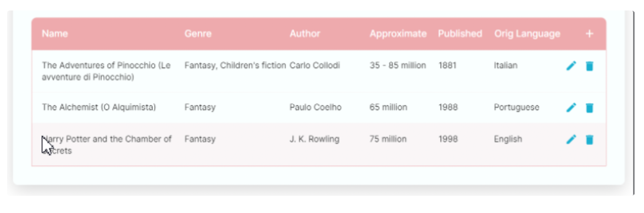
Task: Select the 1998 published year cell
Action: point(448,139)
